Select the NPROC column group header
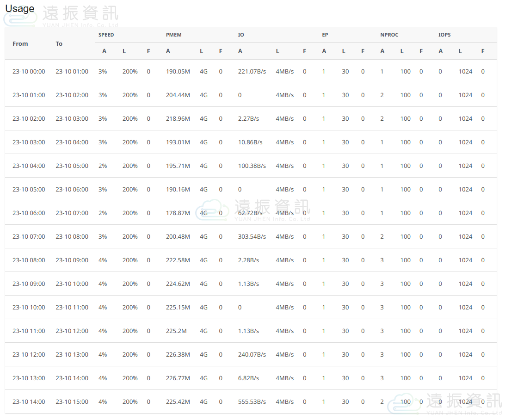Viewport: 505px width, 420px height. click(389, 35)
